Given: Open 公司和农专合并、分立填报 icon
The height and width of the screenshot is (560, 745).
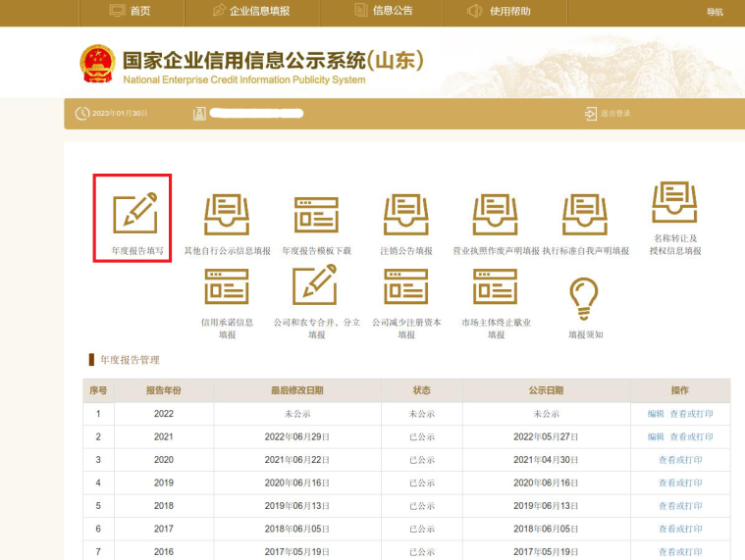Looking at the screenshot, I should (316, 286).
